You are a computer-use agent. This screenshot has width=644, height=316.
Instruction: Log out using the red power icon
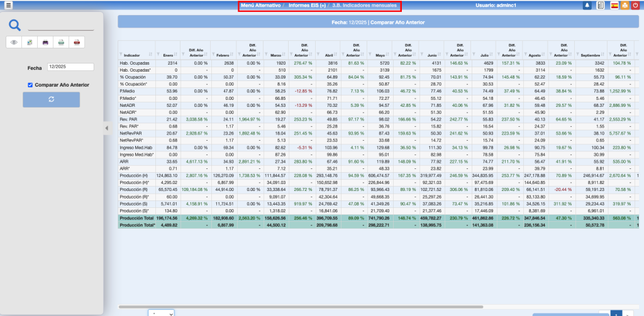635,6
